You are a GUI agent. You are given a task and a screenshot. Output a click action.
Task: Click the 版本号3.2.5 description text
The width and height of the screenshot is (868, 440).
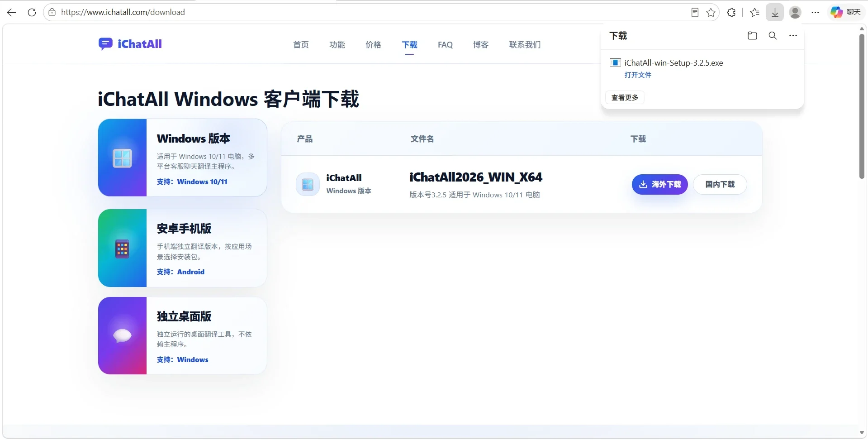[x=474, y=195]
